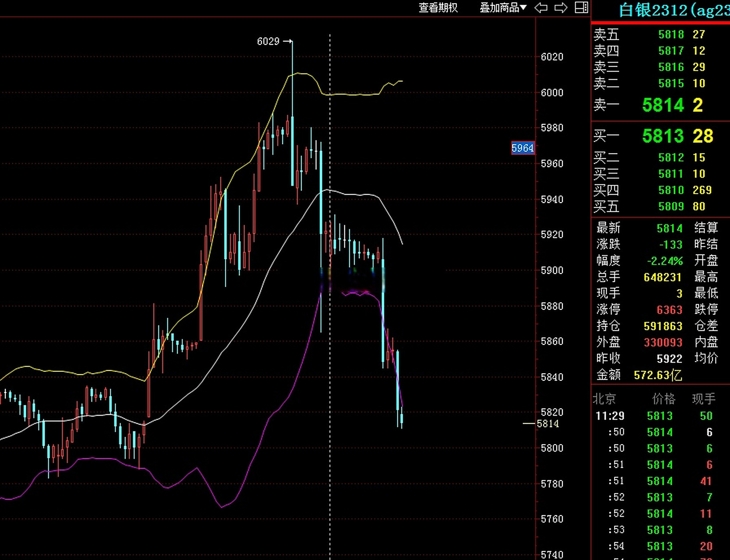Click the blue 5964 crosshair price tag
This screenshot has width=730, height=560.
pos(523,148)
